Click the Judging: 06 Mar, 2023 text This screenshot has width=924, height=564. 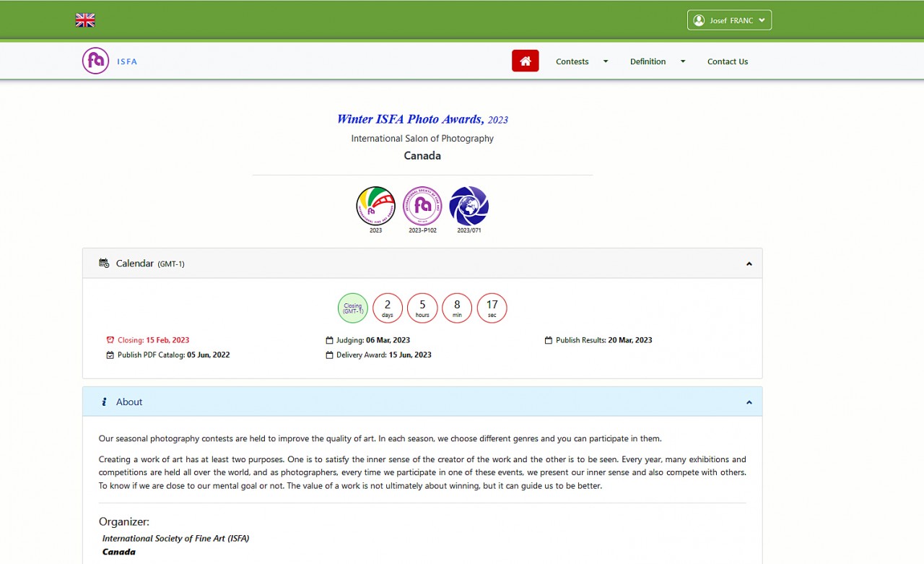point(373,340)
